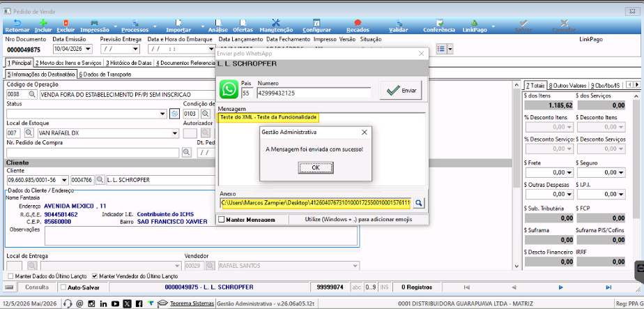This screenshot has width=644, height=309.
Task: Click the Consulta button
Action: tap(37, 287)
